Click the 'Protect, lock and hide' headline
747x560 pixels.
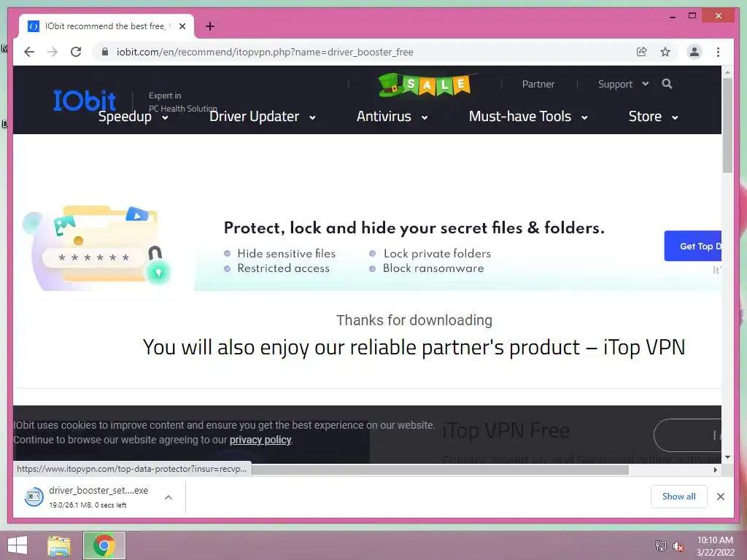(x=414, y=227)
